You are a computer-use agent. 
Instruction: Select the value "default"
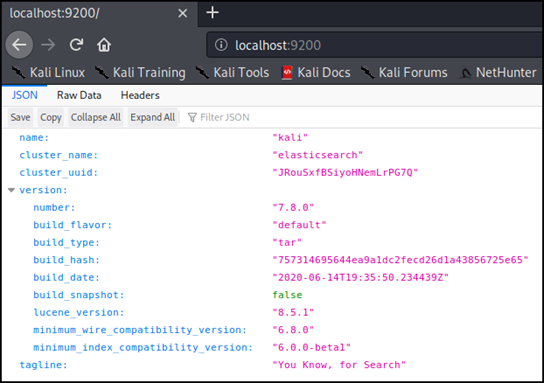point(299,225)
